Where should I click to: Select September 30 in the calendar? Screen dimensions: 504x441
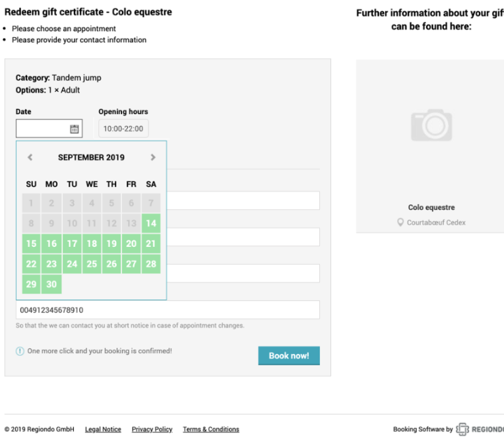coord(51,284)
